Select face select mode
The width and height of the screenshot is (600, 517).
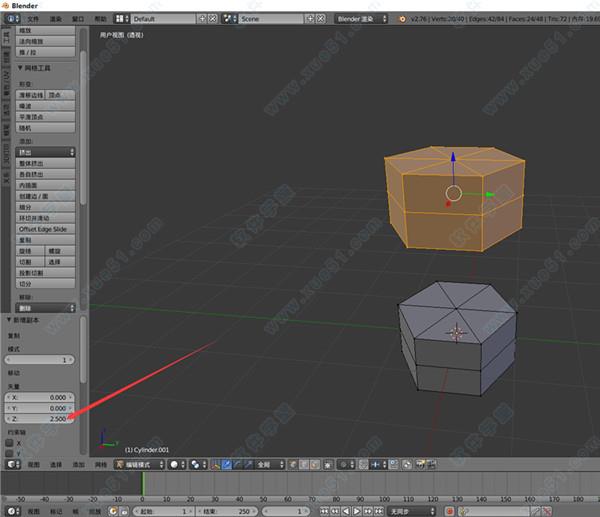click(x=315, y=465)
